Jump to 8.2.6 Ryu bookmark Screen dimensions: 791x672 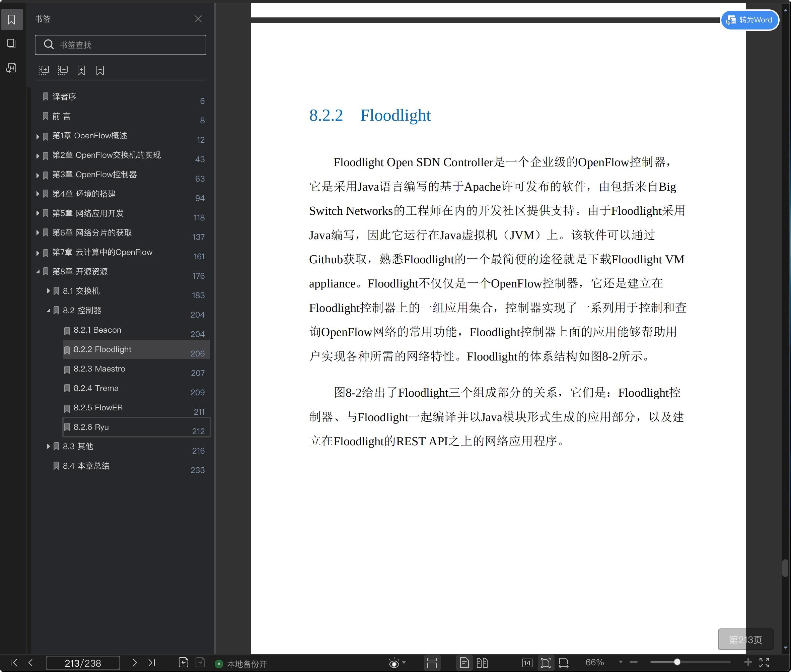click(136, 427)
